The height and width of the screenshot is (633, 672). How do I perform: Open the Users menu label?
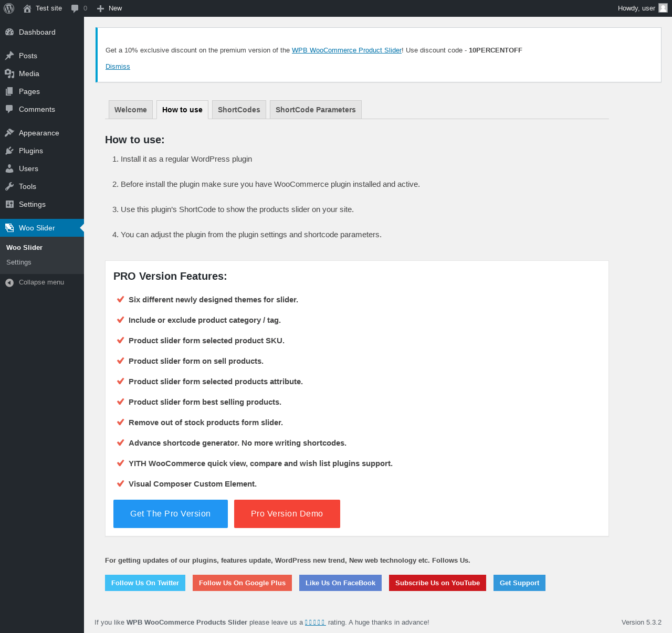tap(28, 168)
